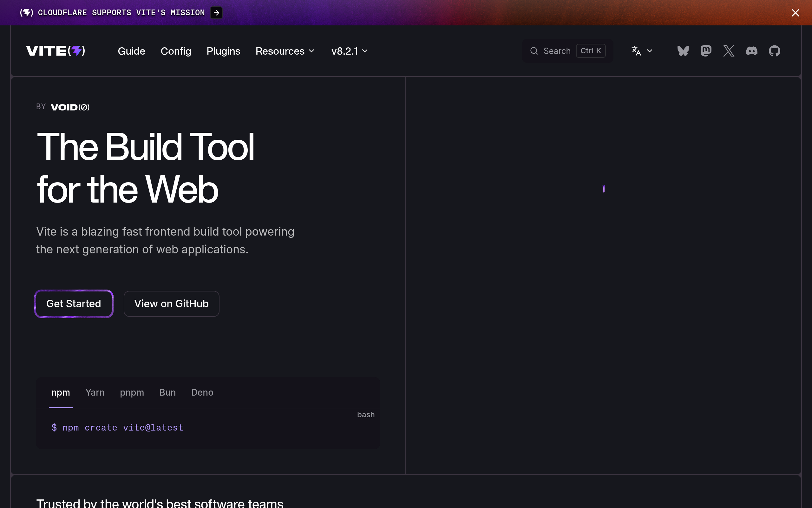Click the VOID(0) logo under BY
The image size is (812, 508).
(x=70, y=107)
